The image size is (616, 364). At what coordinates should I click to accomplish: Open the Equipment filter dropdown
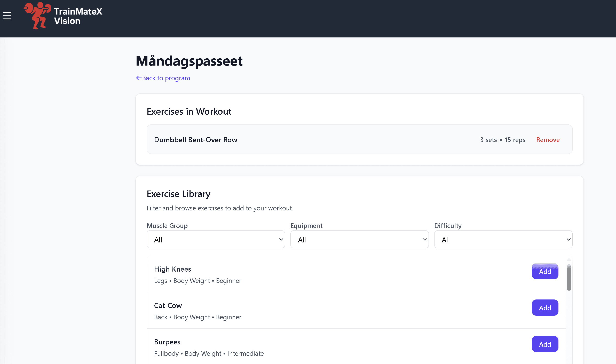(359, 239)
